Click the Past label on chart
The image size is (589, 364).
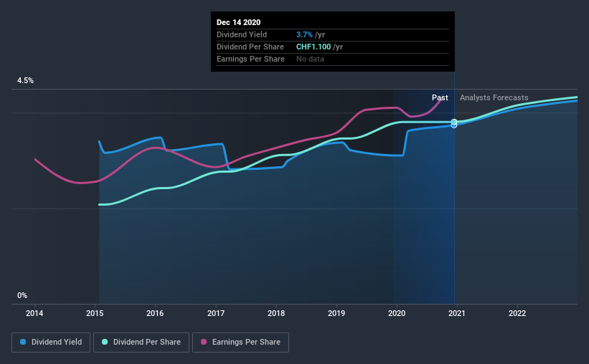[x=440, y=97]
